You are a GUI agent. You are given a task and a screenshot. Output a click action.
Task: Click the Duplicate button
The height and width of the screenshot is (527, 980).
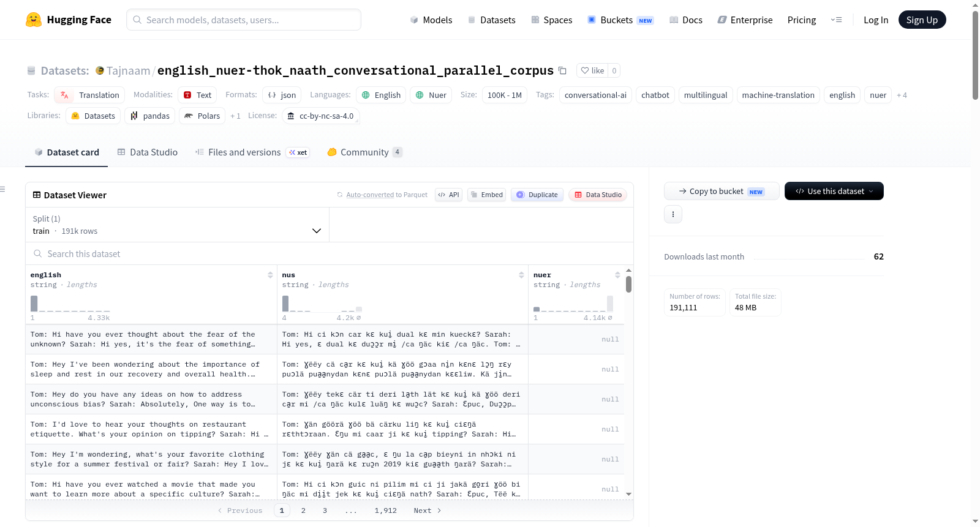537,195
